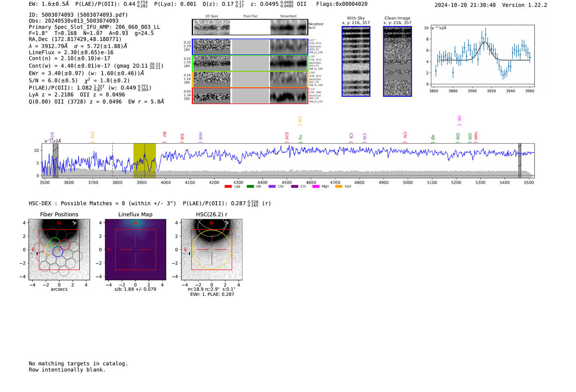Click the RA,Dec coordinates line
Viewport: 576px width, 392px height.
click(75, 39)
